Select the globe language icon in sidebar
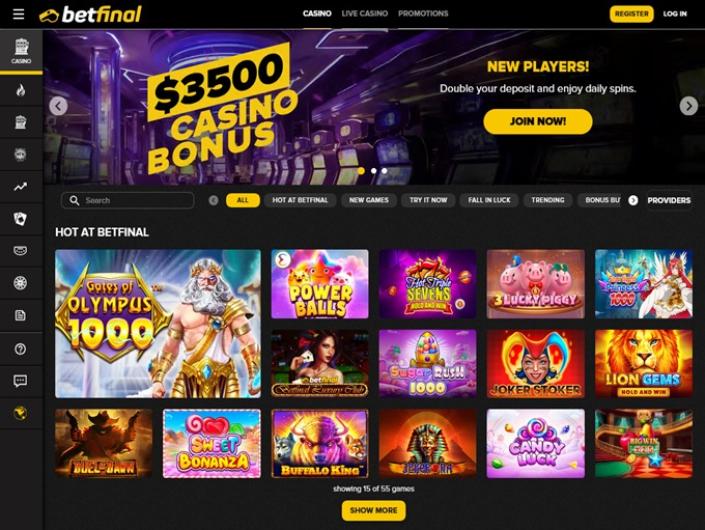This screenshot has width=705, height=530. coord(20,413)
